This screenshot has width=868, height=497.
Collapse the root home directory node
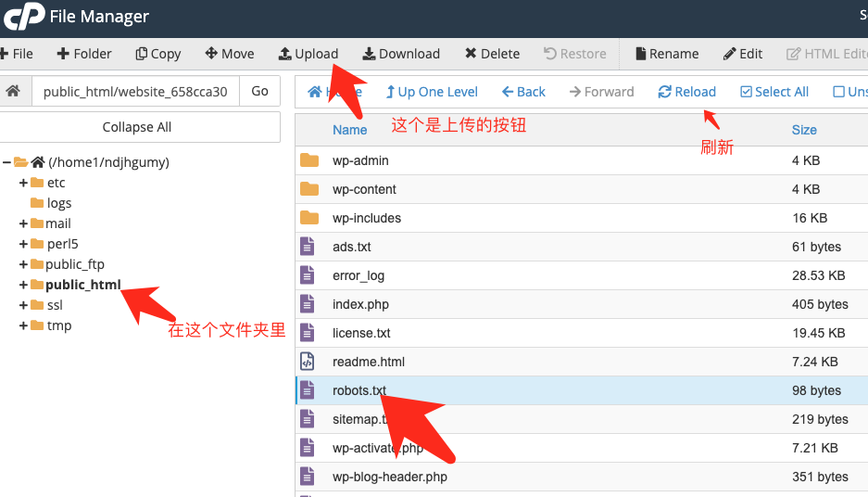(6, 162)
